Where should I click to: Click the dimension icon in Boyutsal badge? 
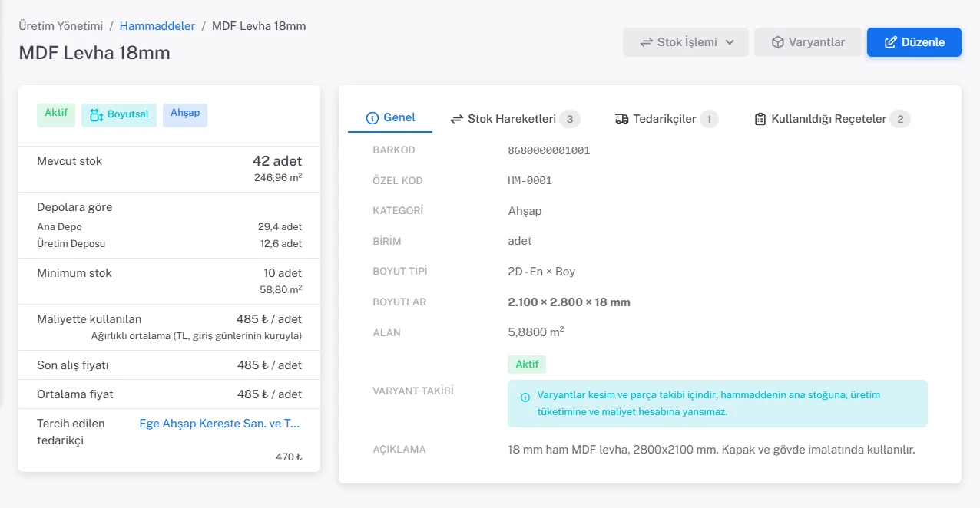[x=97, y=115]
